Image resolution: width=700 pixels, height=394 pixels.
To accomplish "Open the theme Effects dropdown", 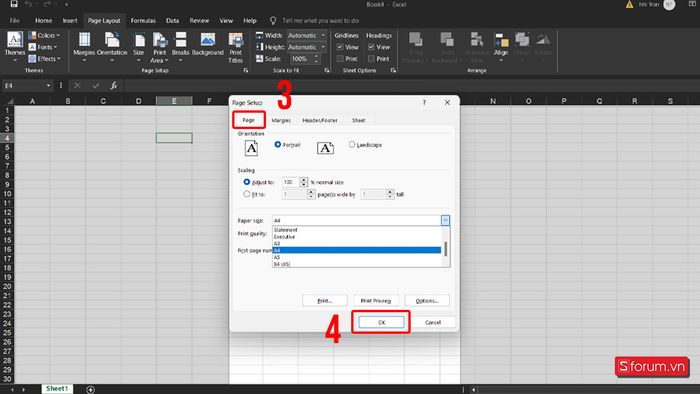I will tap(44, 58).
